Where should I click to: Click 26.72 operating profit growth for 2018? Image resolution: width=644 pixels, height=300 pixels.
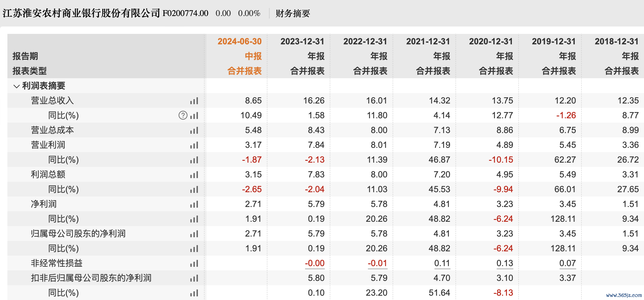coord(628,160)
